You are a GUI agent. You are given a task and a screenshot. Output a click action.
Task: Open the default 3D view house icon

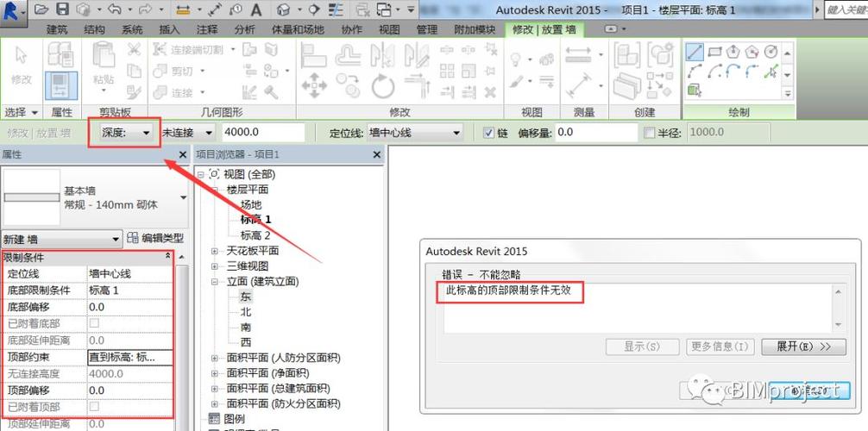(x=283, y=9)
